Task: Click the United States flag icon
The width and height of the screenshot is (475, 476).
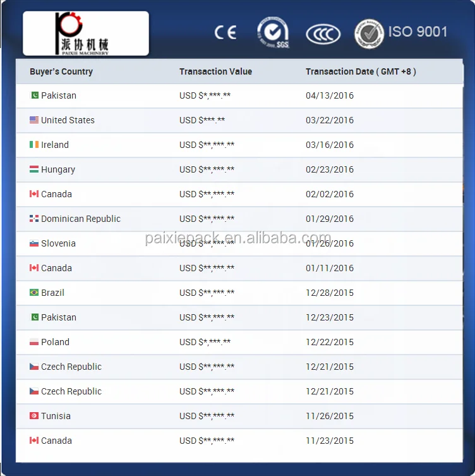Action: click(34, 120)
